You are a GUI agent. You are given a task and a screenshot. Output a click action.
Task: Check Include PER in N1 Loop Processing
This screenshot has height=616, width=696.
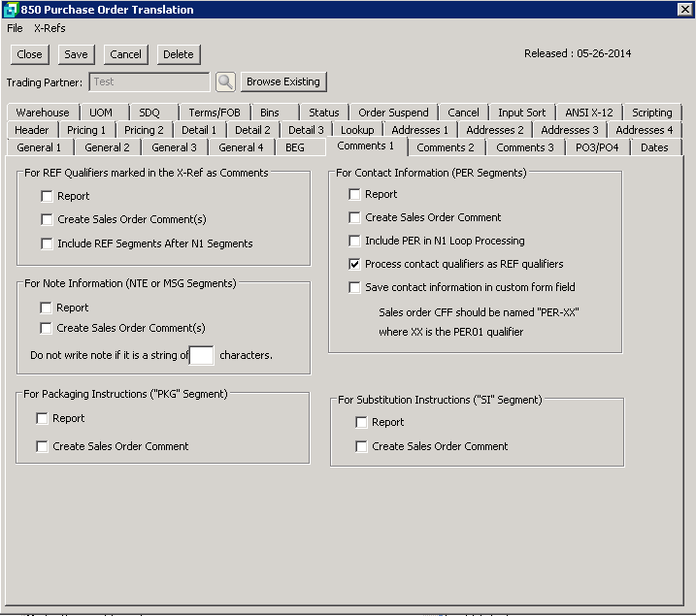(355, 241)
